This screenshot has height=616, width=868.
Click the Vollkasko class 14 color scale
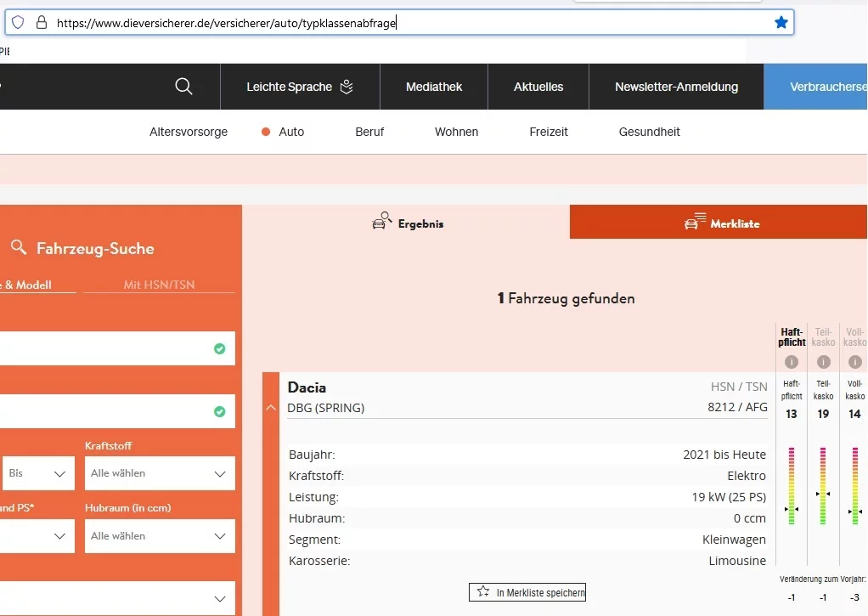point(854,486)
